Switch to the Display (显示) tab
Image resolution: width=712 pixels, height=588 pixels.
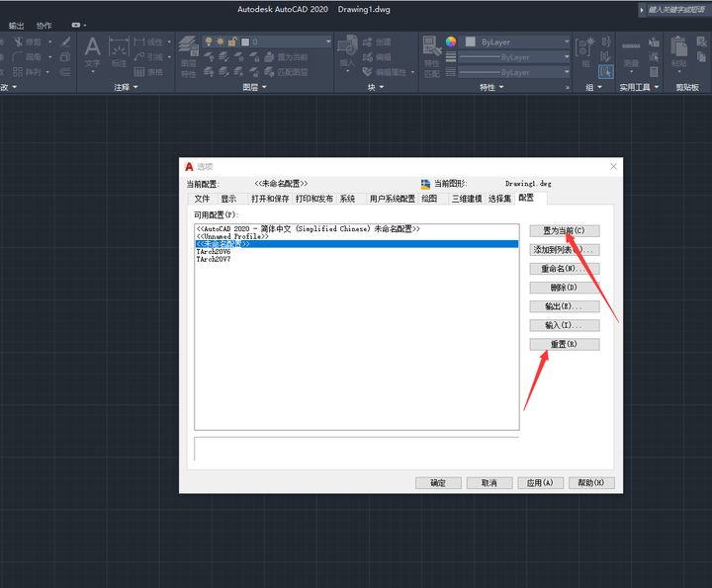228,199
